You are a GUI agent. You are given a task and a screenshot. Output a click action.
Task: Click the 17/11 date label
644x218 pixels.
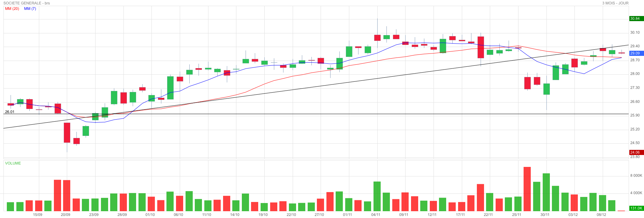pos(460,215)
